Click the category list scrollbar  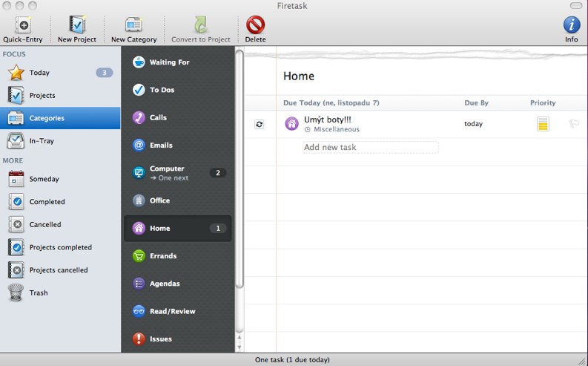[x=240, y=169]
